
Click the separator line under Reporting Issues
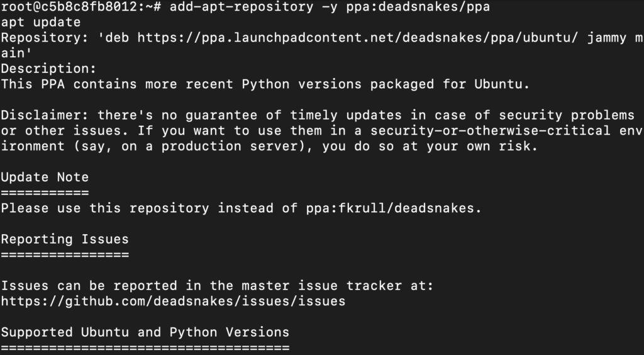click(x=65, y=254)
